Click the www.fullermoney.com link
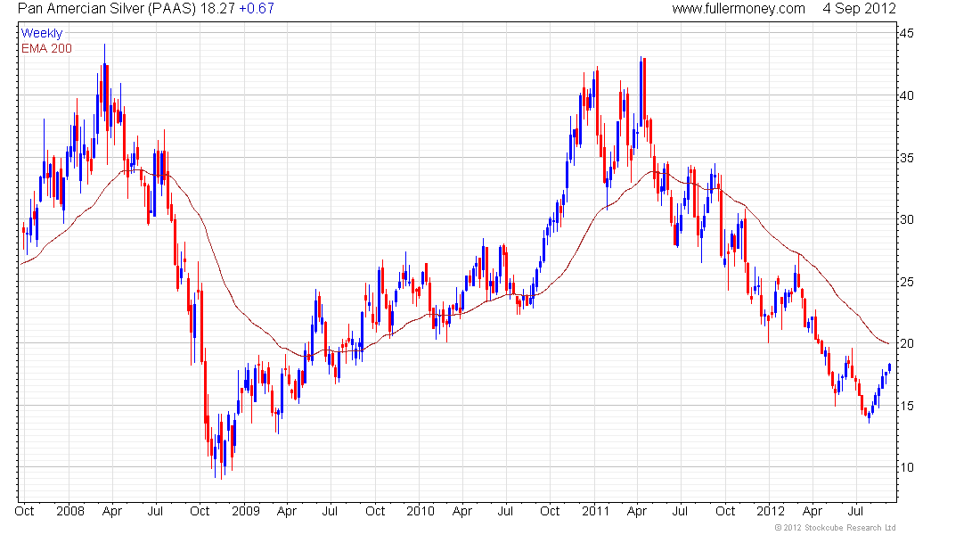 pyautogui.click(x=739, y=9)
